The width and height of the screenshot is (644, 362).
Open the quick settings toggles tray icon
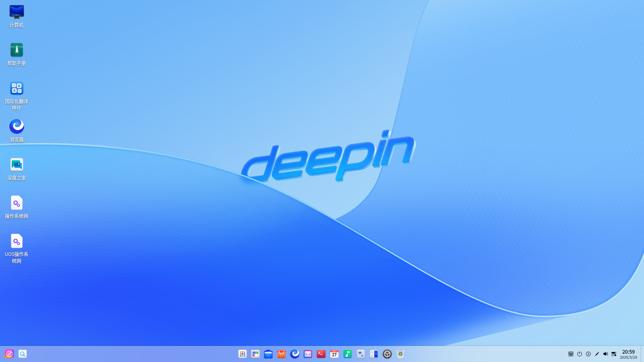614,354
